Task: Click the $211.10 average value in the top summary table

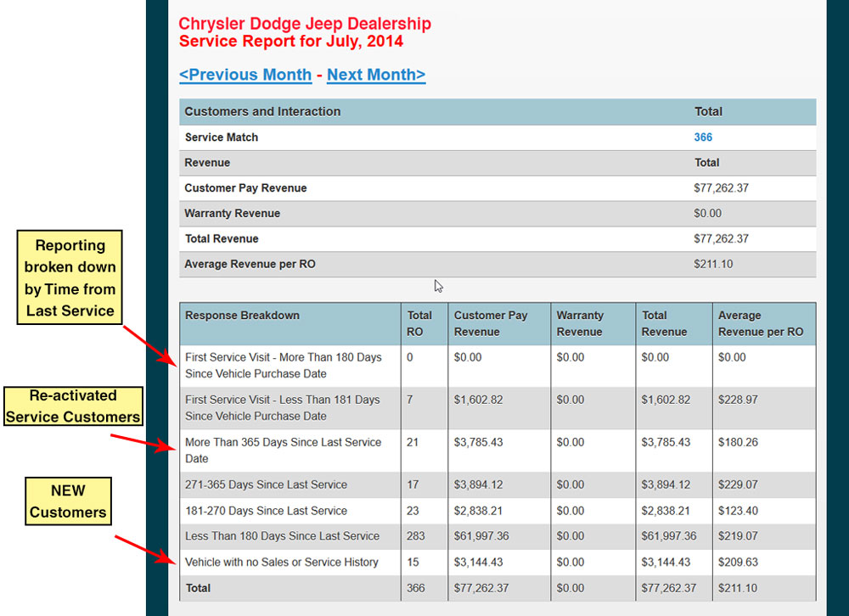Action: pos(713,264)
